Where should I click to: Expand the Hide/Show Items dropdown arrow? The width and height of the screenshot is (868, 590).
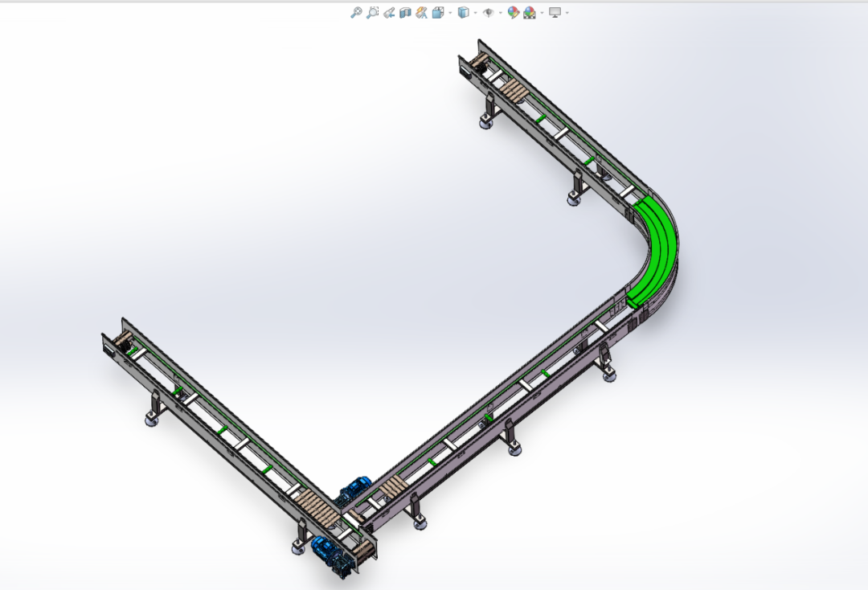coord(501,13)
